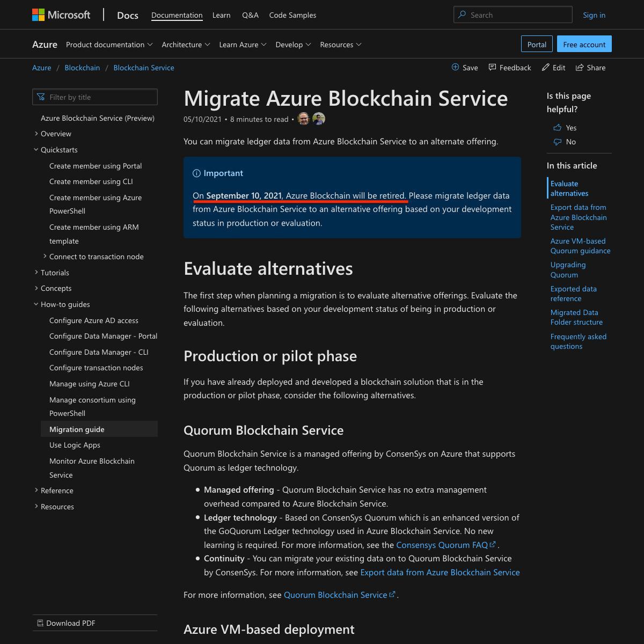Click the Azure product title
This screenshot has height=644, width=644.
(x=45, y=45)
